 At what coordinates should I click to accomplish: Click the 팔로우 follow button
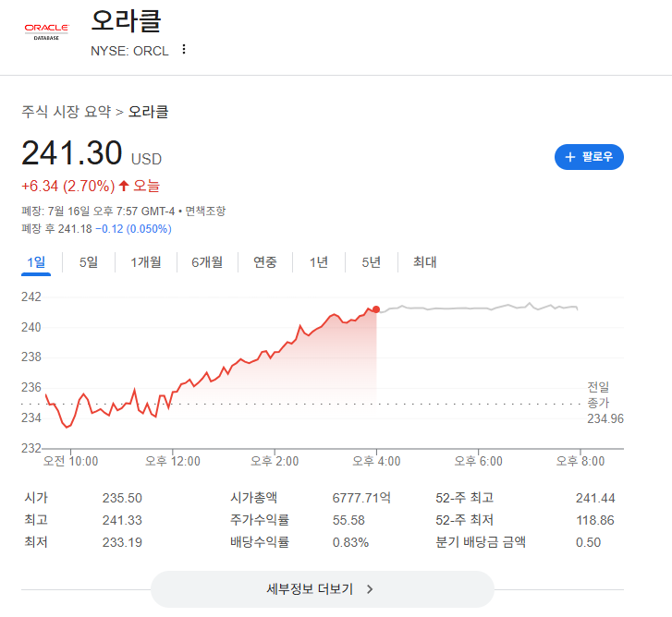tap(589, 157)
